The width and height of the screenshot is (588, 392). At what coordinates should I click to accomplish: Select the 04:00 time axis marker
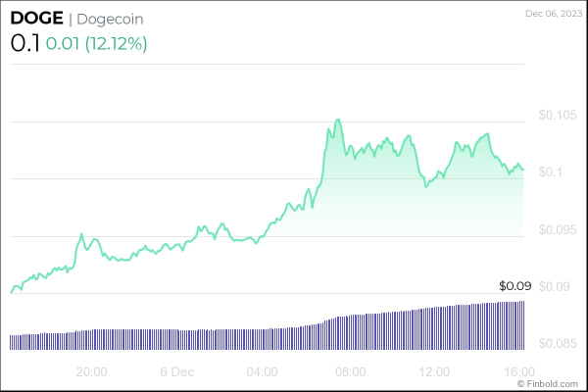click(x=262, y=371)
